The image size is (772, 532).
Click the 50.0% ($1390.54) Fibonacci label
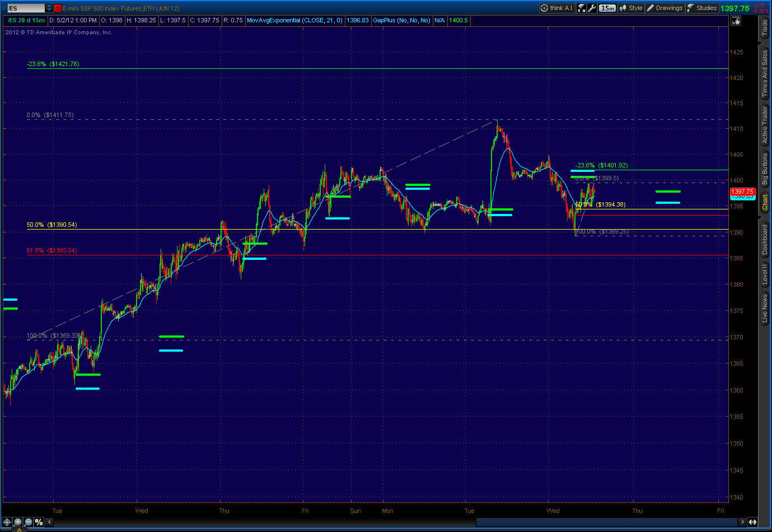click(x=52, y=225)
